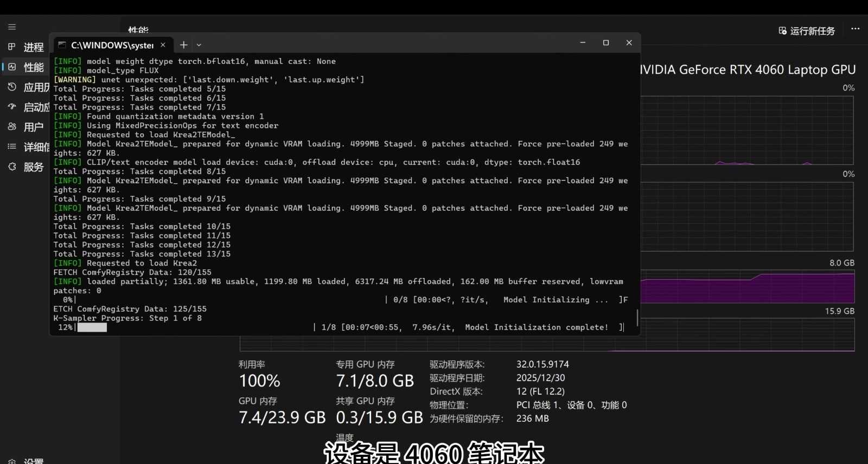The height and width of the screenshot is (464, 868).
Task: Click the 'loaded partially; 1361.80 MB usable' line
Action: pyautogui.click(x=338, y=281)
